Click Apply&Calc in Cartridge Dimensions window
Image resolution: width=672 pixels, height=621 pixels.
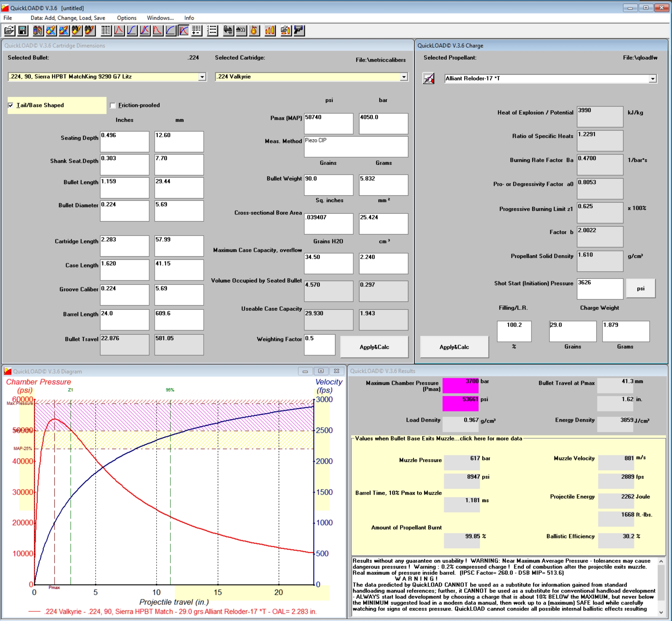(374, 347)
